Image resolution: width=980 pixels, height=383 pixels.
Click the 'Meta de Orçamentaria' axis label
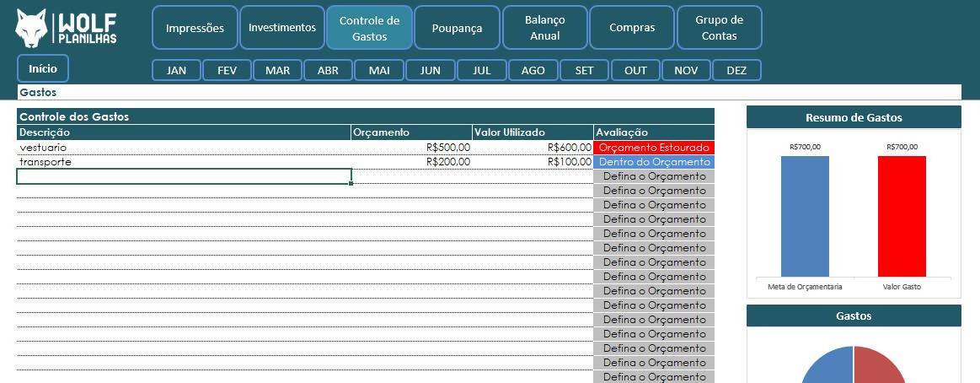coord(805,287)
